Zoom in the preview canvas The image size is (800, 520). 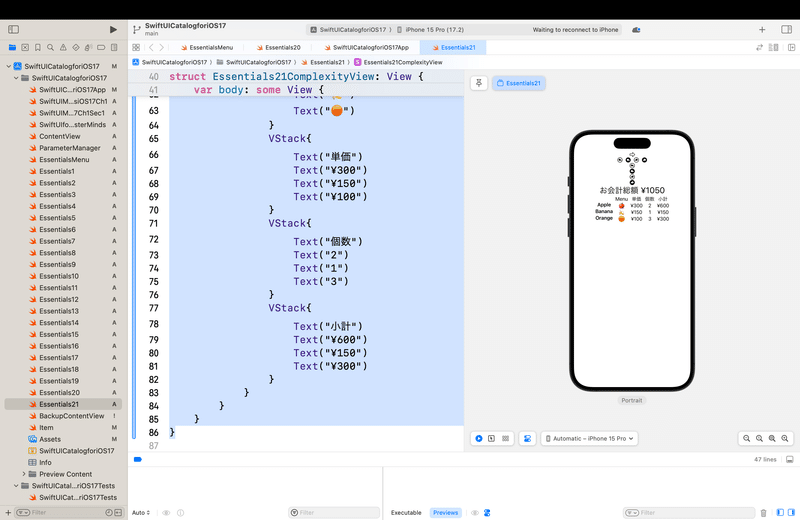pyautogui.click(x=785, y=438)
